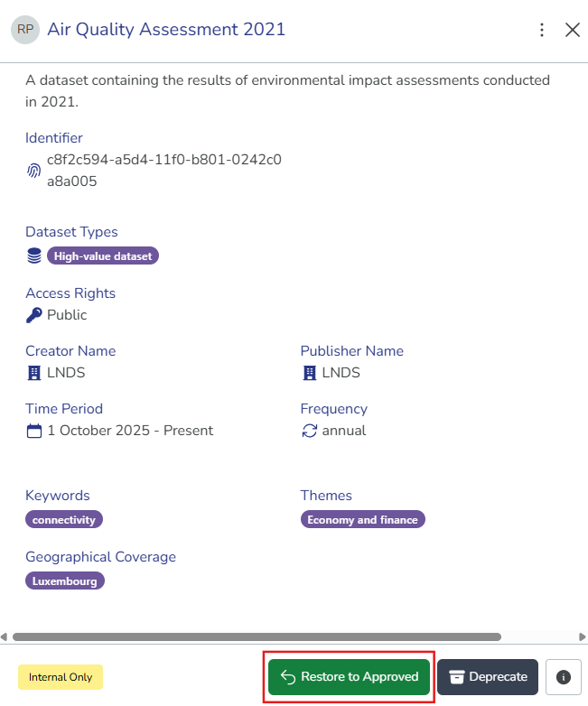Image resolution: width=588 pixels, height=706 pixels.
Task: Click the RP avatar badge
Action: point(25,30)
